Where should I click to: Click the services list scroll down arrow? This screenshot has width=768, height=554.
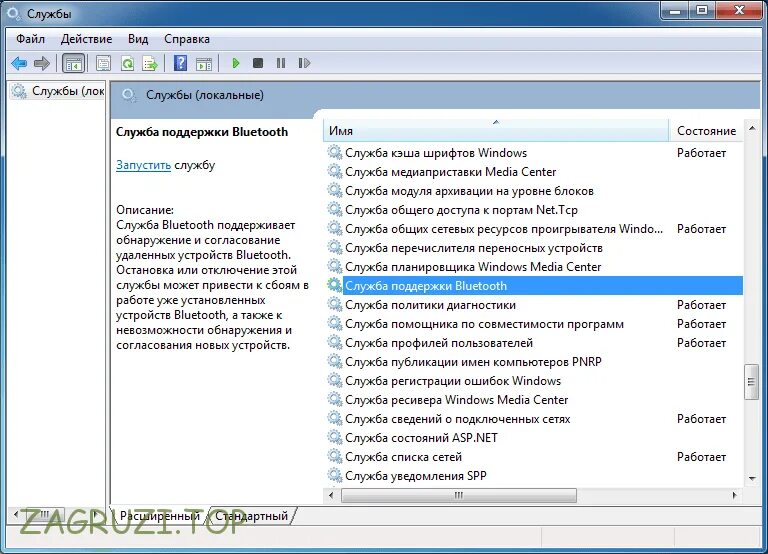751,479
